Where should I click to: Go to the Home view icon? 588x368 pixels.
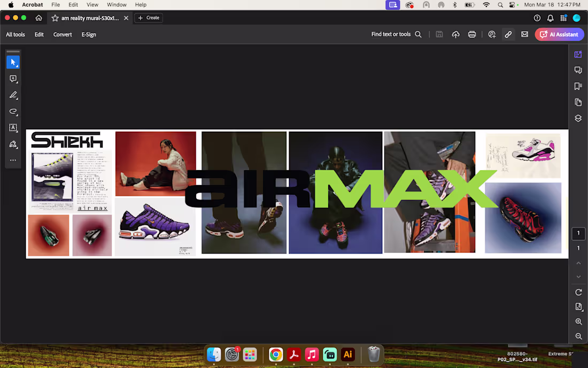point(38,18)
